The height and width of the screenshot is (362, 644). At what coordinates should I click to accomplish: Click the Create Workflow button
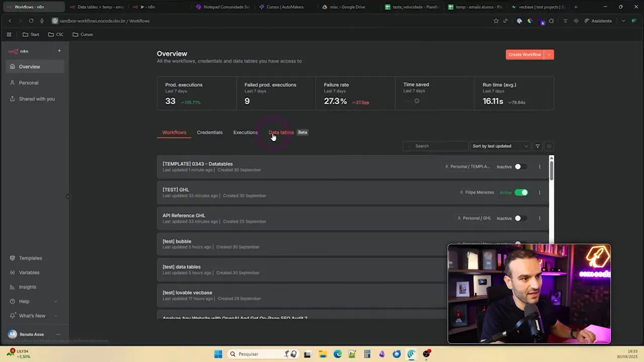pyautogui.click(x=525, y=54)
